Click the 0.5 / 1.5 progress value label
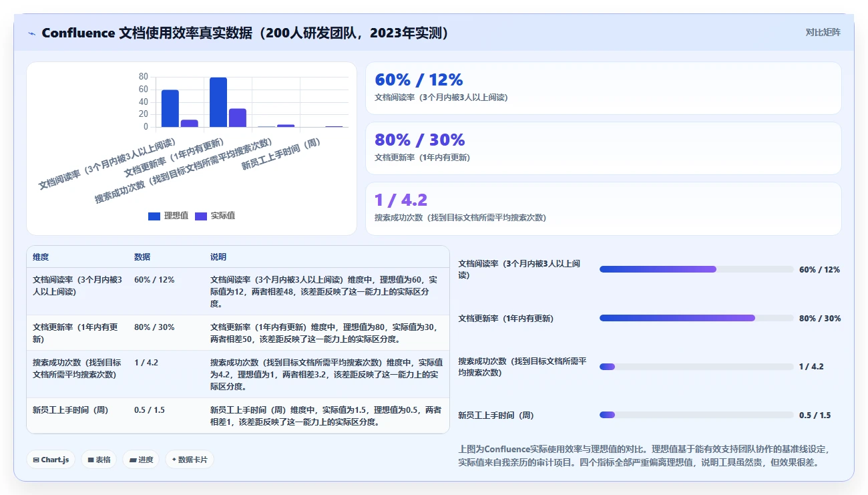The image size is (868, 495). pos(815,415)
